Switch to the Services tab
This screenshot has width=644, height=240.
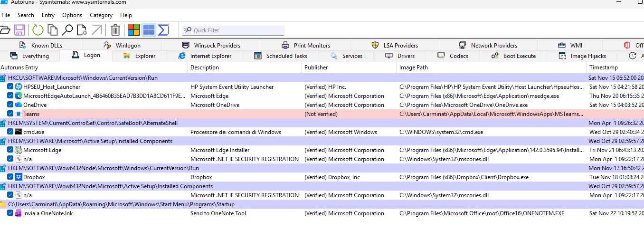click(x=346, y=56)
